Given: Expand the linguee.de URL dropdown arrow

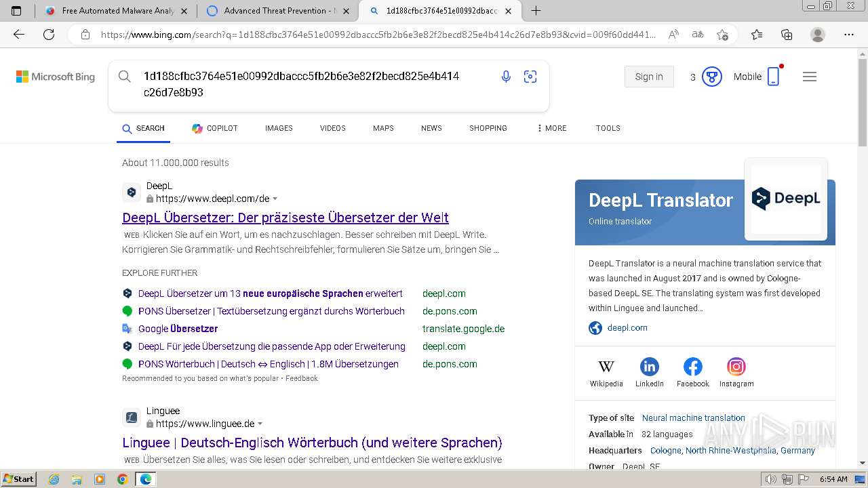Looking at the screenshot, I should (x=260, y=424).
